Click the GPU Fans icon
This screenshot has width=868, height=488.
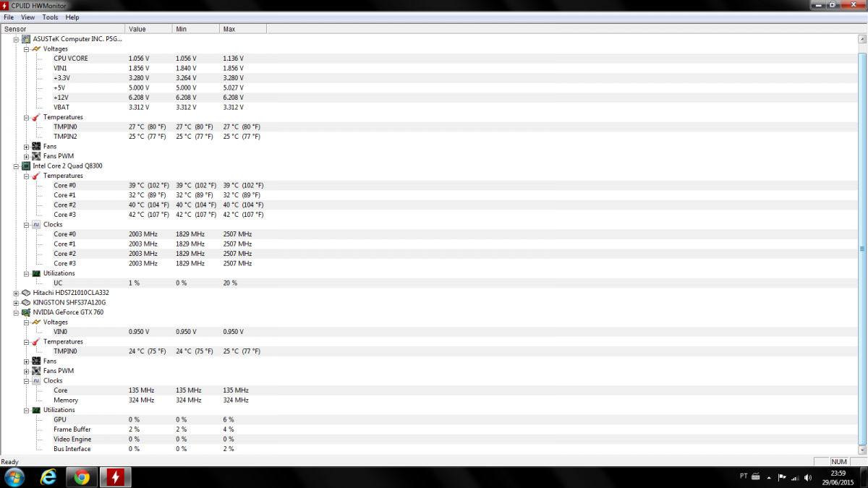point(35,361)
